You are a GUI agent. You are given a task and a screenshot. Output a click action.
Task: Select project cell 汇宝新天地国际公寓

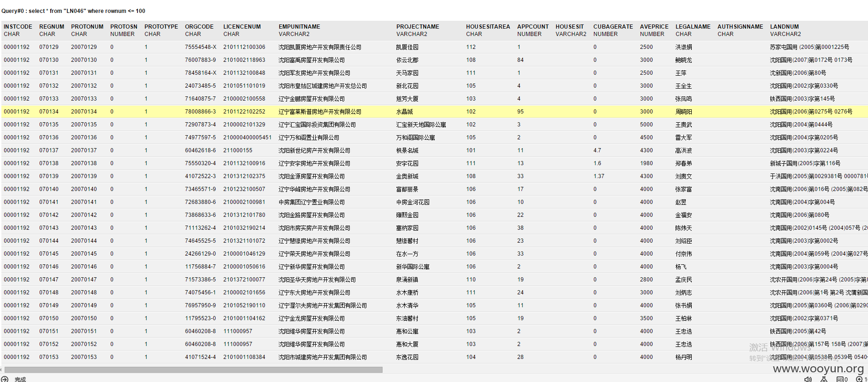click(421, 125)
